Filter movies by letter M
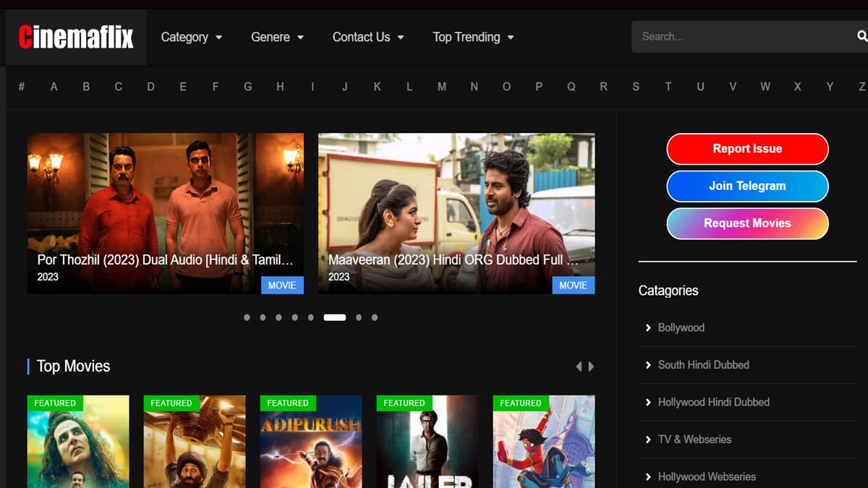 tap(442, 87)
